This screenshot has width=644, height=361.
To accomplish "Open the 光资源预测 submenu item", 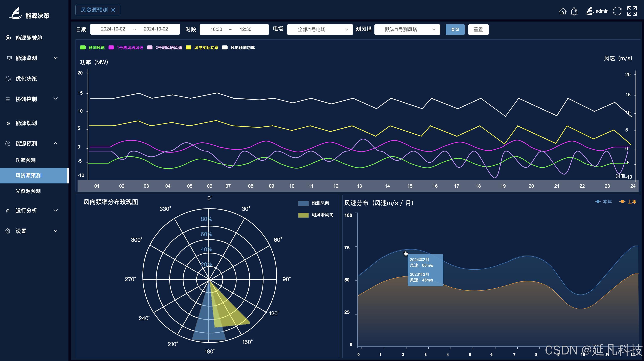I will (x=28, y=191).
